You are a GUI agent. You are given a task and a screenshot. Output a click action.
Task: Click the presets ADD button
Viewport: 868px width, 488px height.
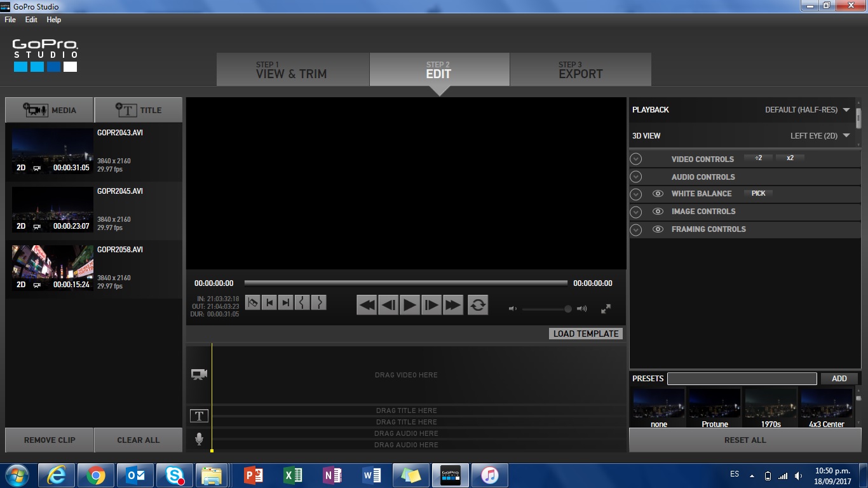click(x=839, y=379)
